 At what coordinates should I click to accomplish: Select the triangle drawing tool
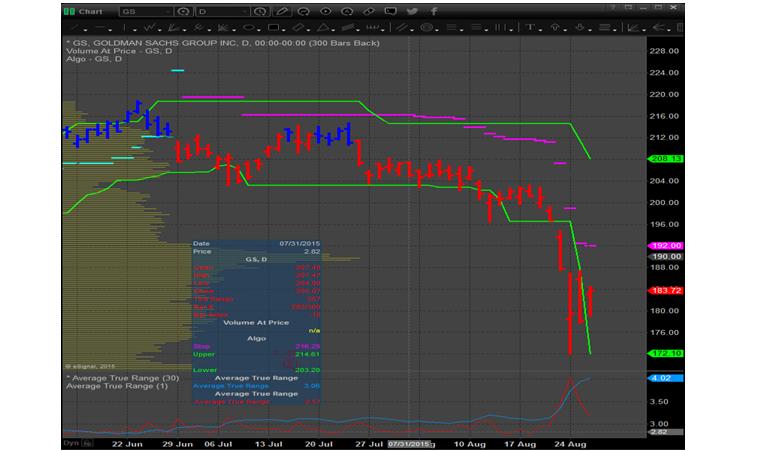tap(322, 27)
